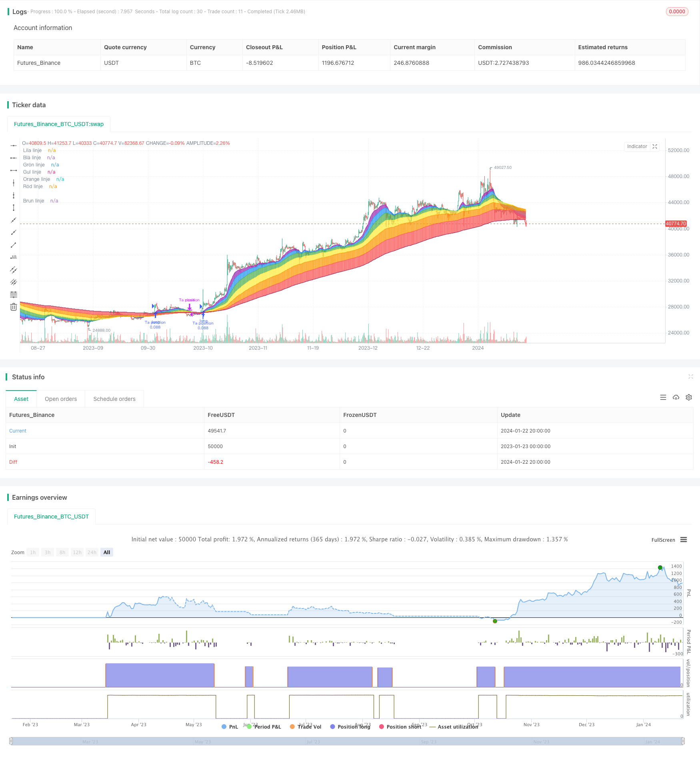Switch to the Schedule orders tab
Image resolution: width=700 pixels, height=757 pixels.
[x=114, y=399]
